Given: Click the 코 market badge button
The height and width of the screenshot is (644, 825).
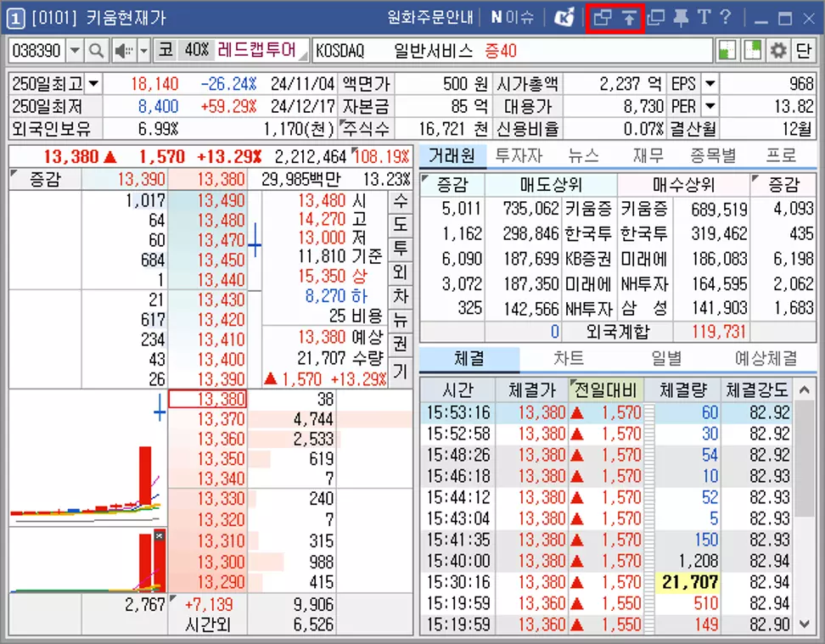Looking at the screenshot, I should click(x=166, y=51).
